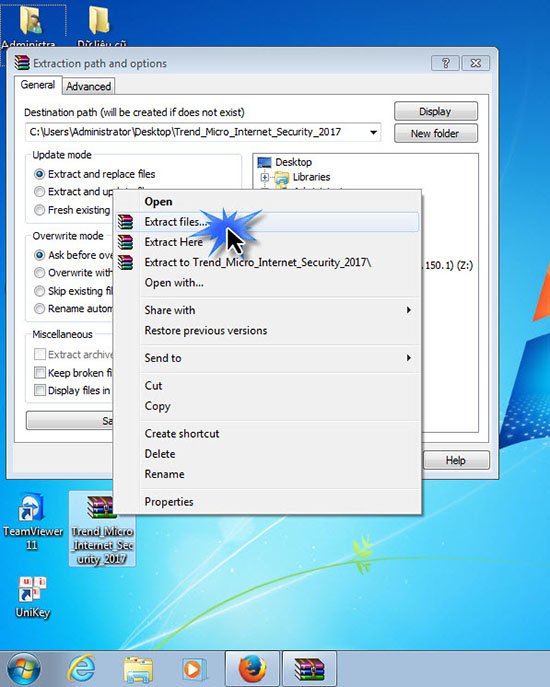Select Trend_Micro_Internet_Security_2017 archive on desktop
This screenshot has width=550, height=687.
102,529
